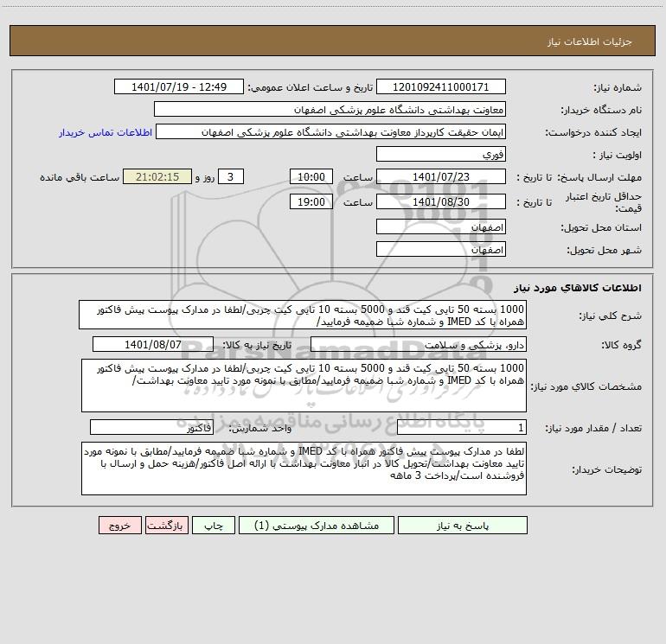Click the بازگشت back button
This screenshot has height=644, width=666.
point(165,525)
